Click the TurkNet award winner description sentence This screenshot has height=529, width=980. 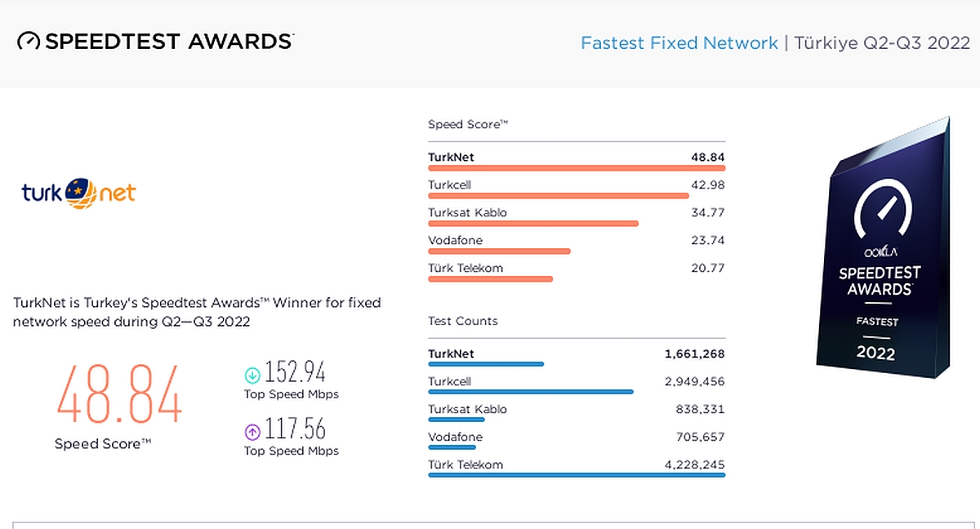pyautogui.click(x=197, y=312)
